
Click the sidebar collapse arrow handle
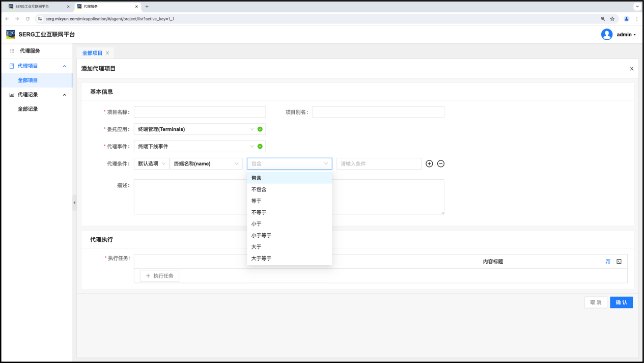pos(74,203)
